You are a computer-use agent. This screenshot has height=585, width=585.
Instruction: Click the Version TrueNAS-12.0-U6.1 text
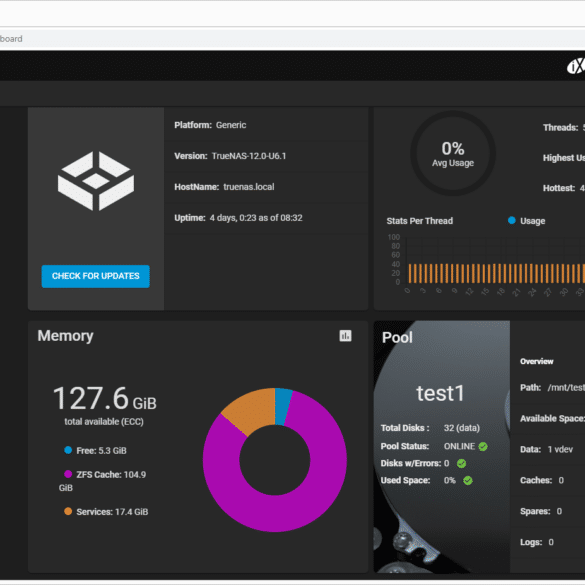[x=230, y=156]
